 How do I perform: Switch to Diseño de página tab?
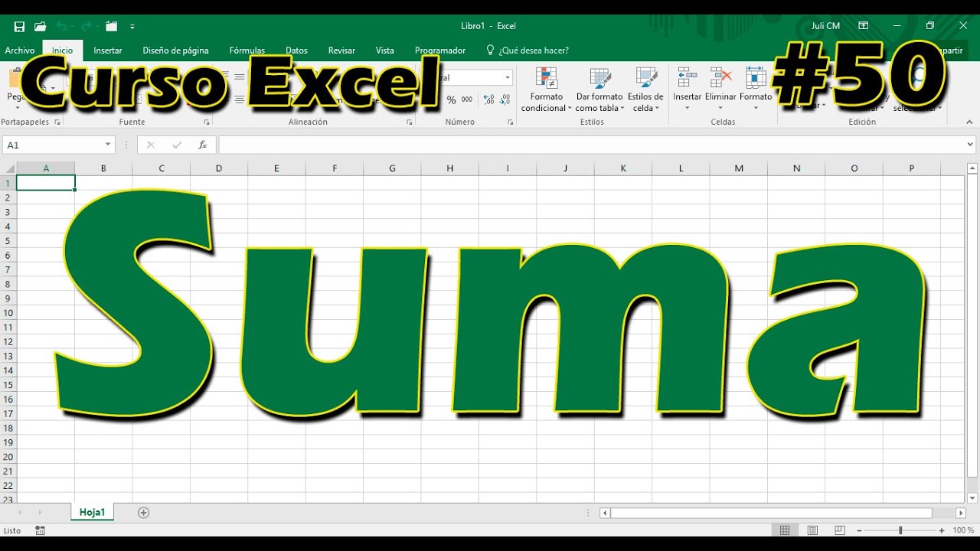pyautogui.click(x=175, y=51)
